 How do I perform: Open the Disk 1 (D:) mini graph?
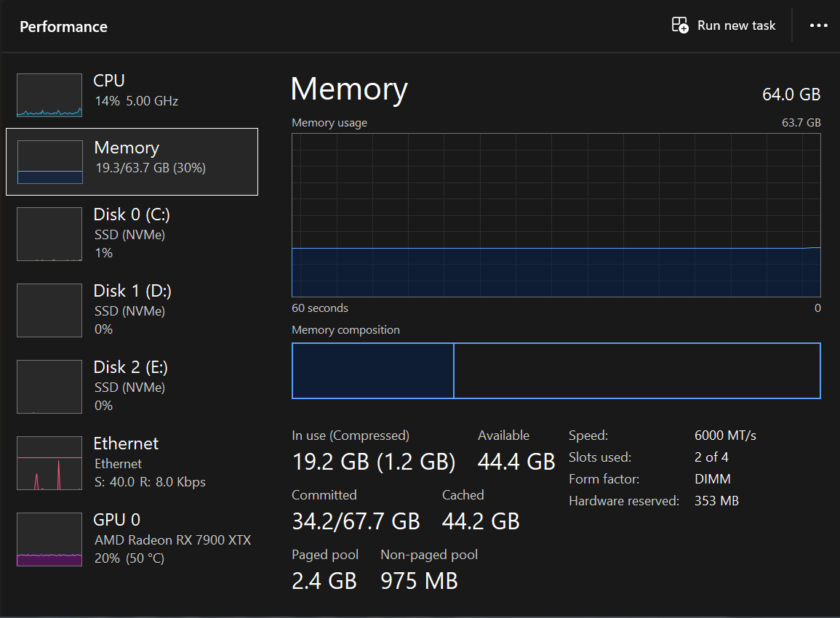49,310
